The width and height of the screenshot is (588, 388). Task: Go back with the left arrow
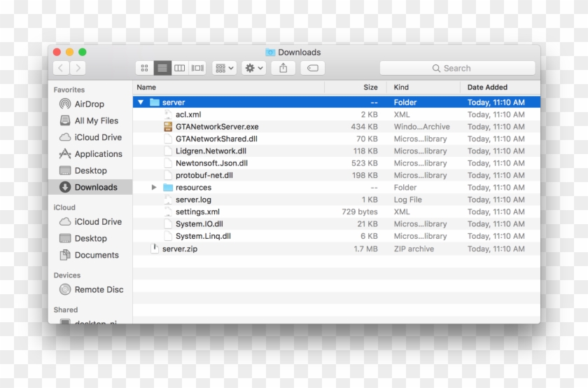(x=61, y=68)
